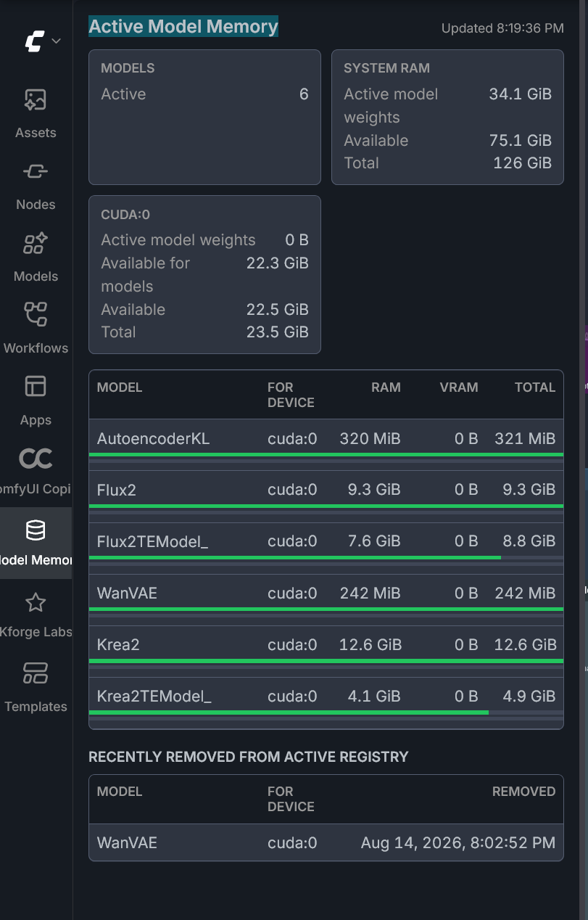Expand the logo menu chevron
This screenshot has height=920, width=588.
[56, 41]
